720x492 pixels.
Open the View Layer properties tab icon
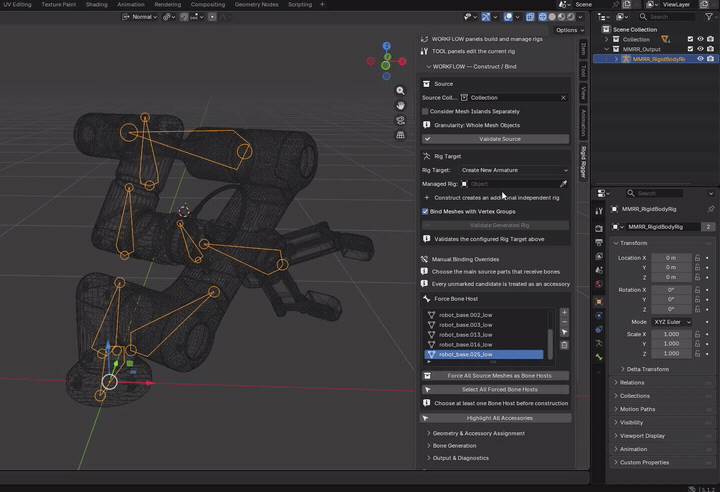pyautogui.click(x=599, y=256)
